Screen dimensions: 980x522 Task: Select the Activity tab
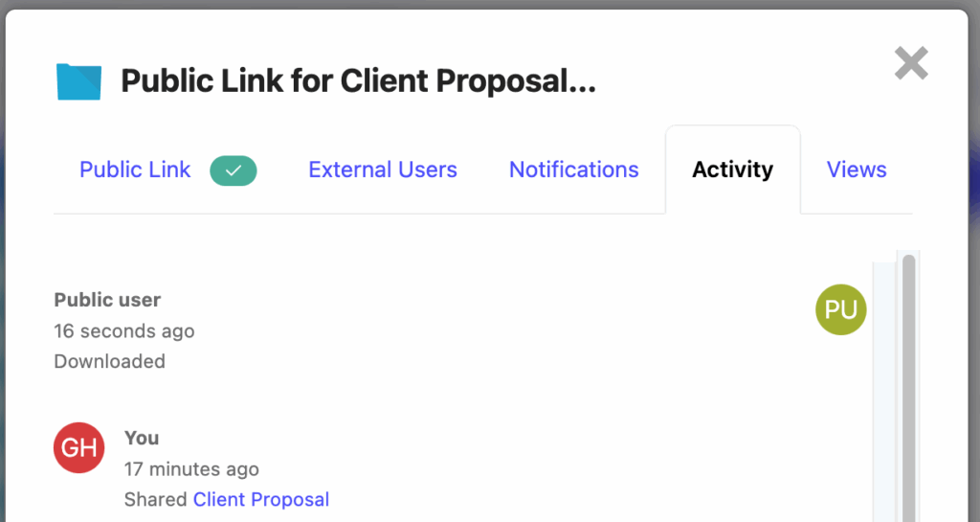click(x=732, y=170)
